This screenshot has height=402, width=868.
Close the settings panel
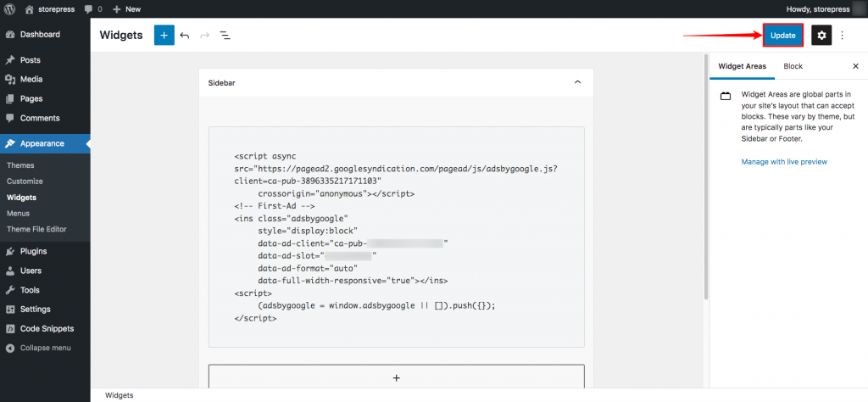coord(854,66)
